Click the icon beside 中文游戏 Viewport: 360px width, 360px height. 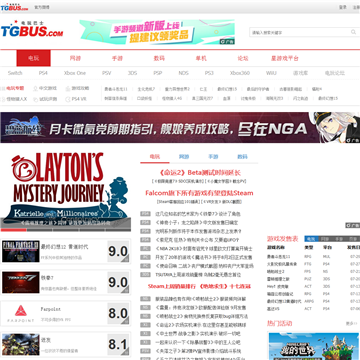coord(35,89)
